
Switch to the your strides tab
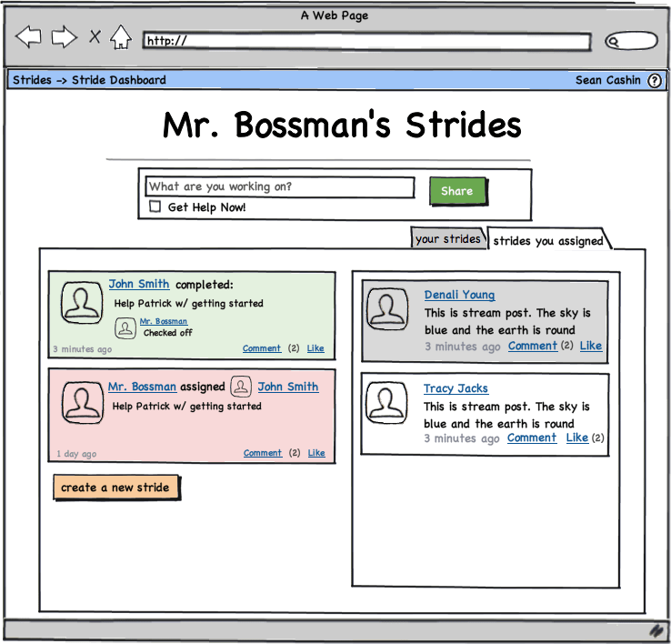(447, 239)
